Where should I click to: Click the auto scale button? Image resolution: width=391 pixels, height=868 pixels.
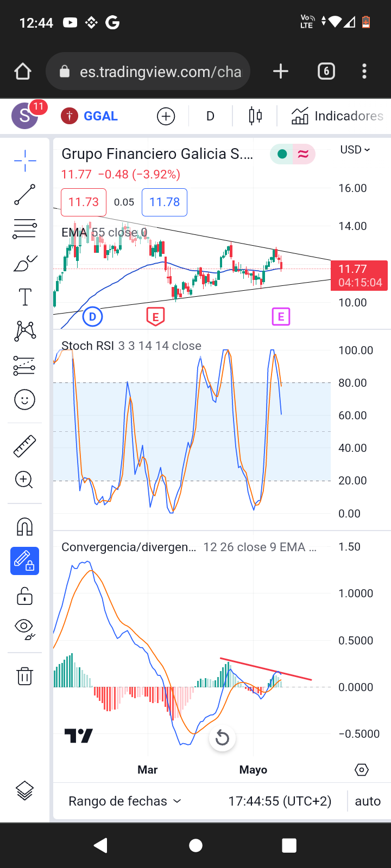[x=368, y=801]
